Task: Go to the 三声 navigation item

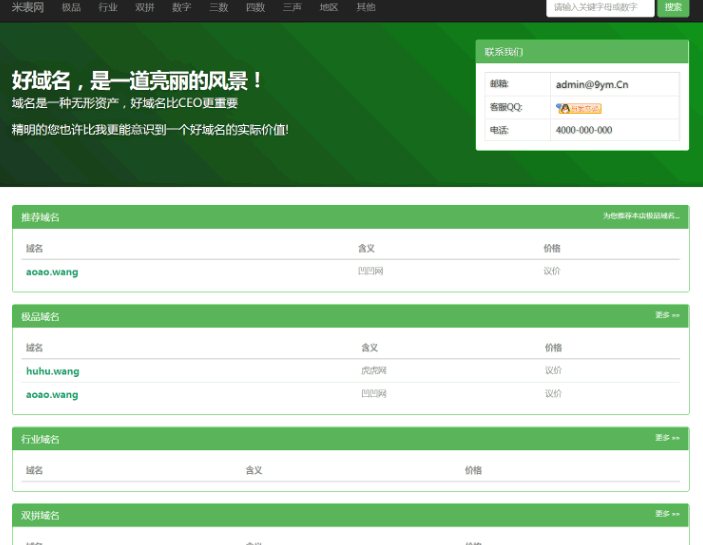Action: 292,7
